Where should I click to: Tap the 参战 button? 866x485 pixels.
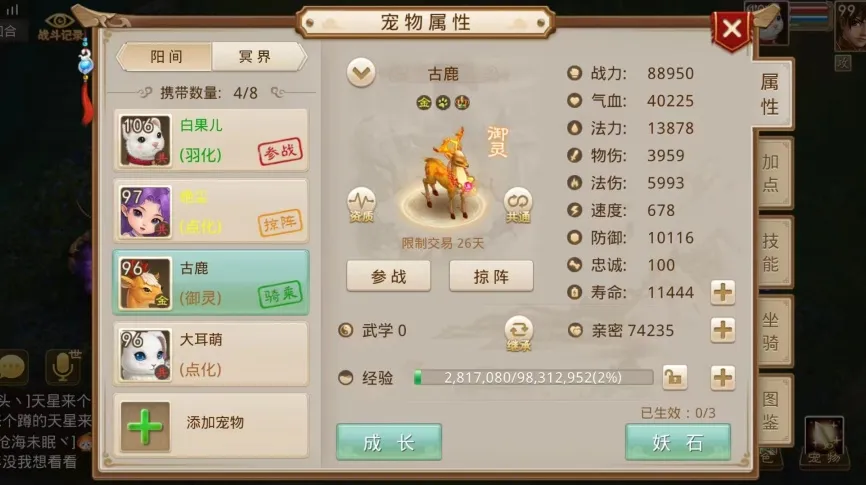point(388,276)
